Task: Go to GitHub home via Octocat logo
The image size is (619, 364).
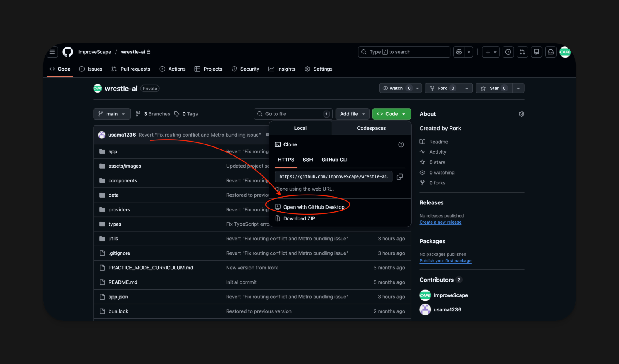Action: pos(68,52)
